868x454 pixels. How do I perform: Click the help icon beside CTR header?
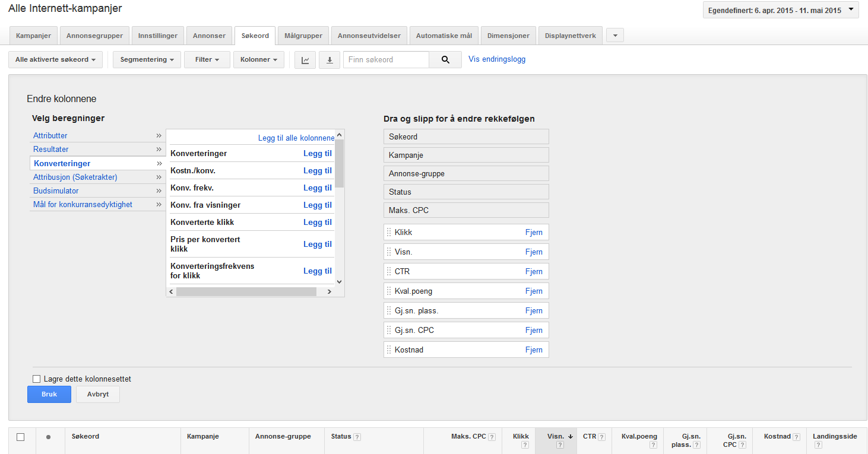coord(601,437)
